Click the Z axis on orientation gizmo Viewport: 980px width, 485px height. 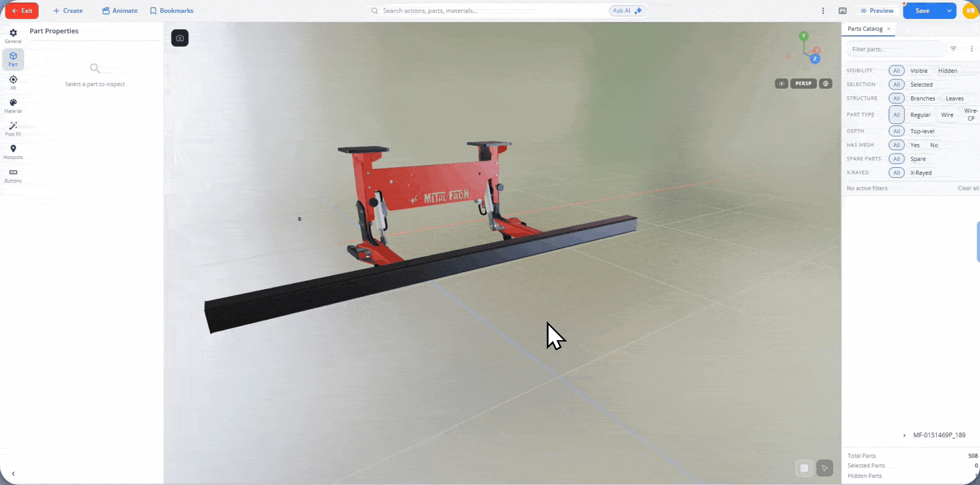tap(814, 59)
